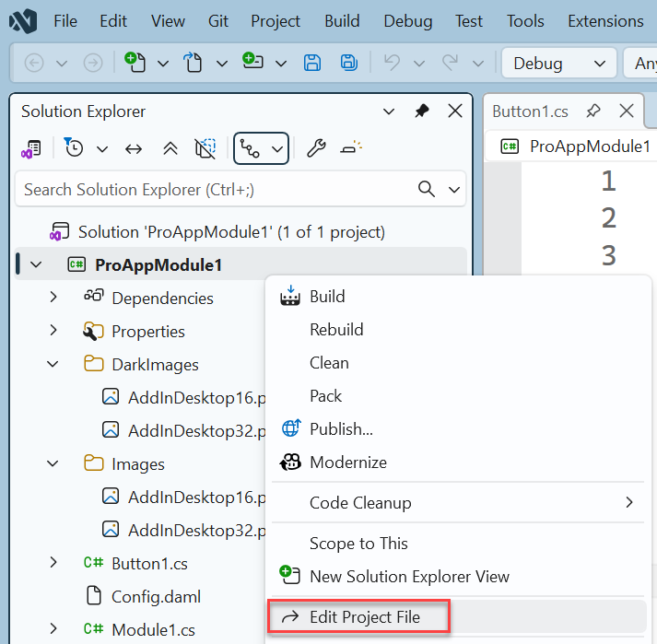Toggle Show All Files icon
This screenshot has width=657, height=644.
pyautogui.click(x=205, y=148)
